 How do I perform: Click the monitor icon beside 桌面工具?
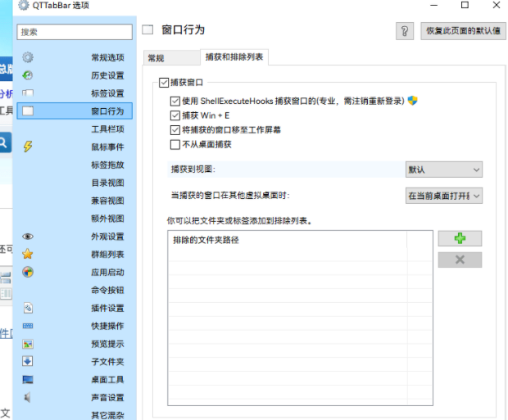[x=28, y=380]
